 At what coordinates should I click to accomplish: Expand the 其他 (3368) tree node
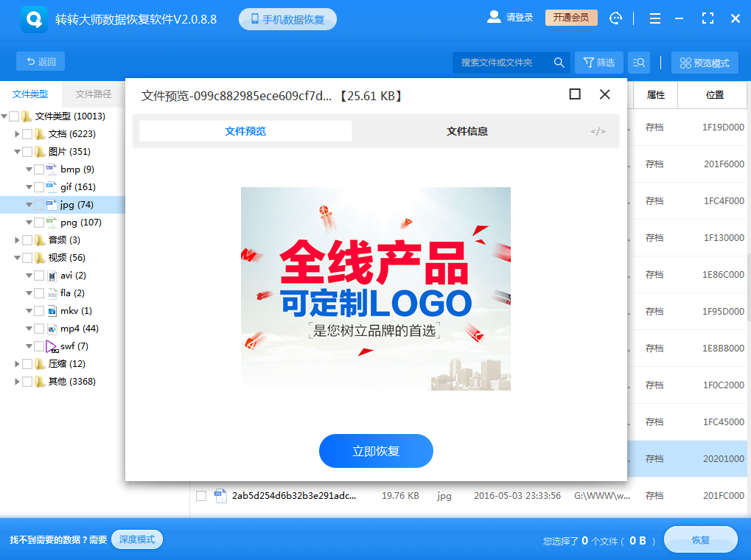[18, 382]
